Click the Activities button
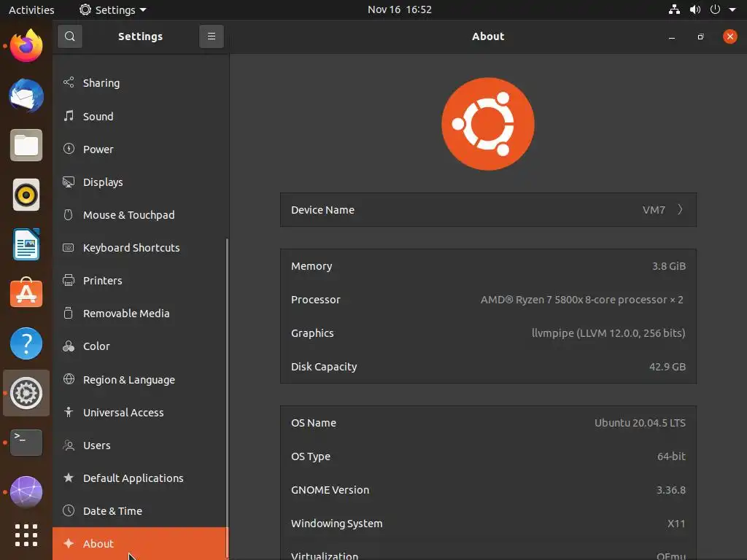The image size is (747, 560). coord(31,9)
